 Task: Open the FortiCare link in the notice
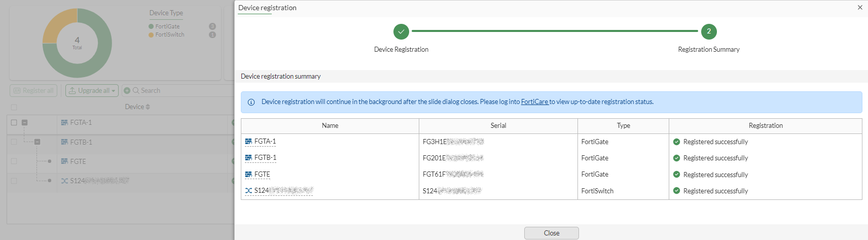pyautogui.click(x=534, y=102)
